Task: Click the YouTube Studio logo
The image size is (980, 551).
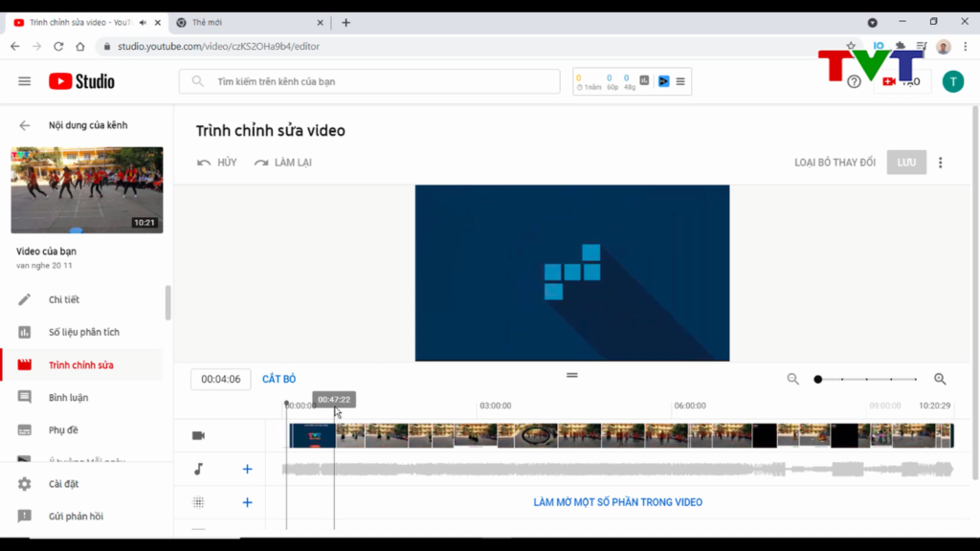Action: tap(81, 81)
